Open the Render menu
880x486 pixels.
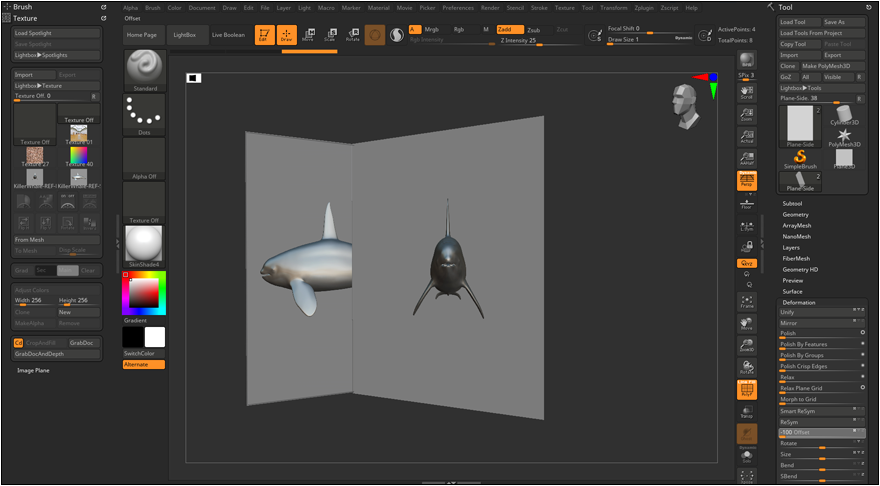(490, 7)
